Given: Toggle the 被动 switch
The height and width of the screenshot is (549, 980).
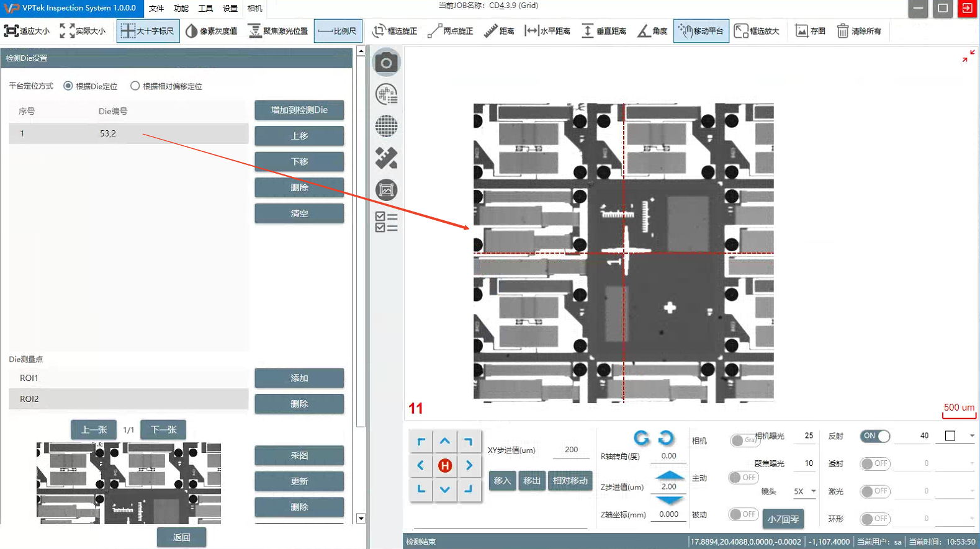Looking at the screenshot, I should [x=744, y=514].
